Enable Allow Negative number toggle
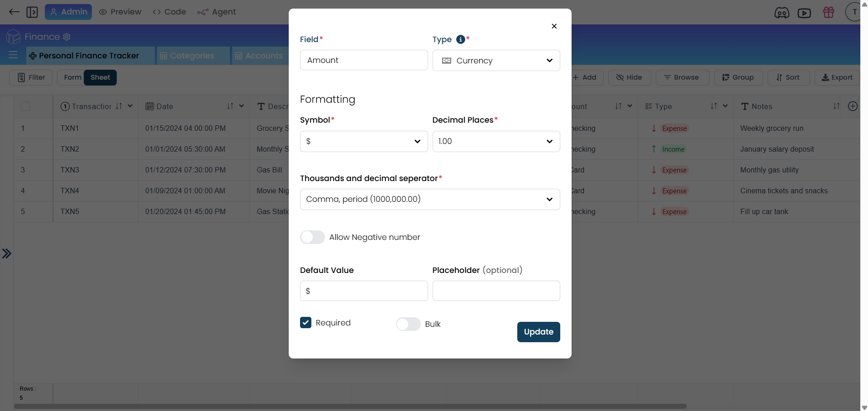The width and height of the screenshot is (868, 411). [x=312, y=237]
